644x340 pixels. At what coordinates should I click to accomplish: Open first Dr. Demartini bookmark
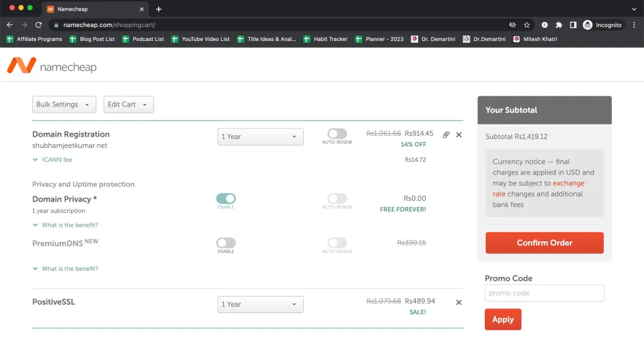433,39
